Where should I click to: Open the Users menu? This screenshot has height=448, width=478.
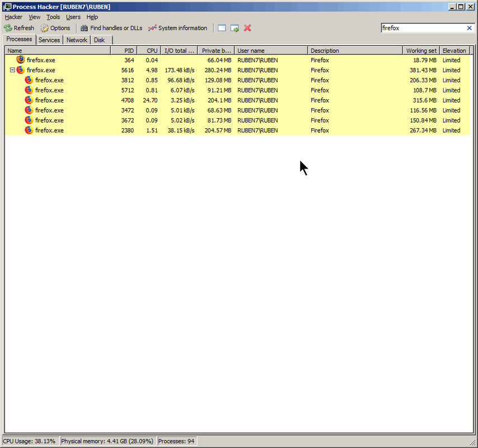click(x=73, y=17)
